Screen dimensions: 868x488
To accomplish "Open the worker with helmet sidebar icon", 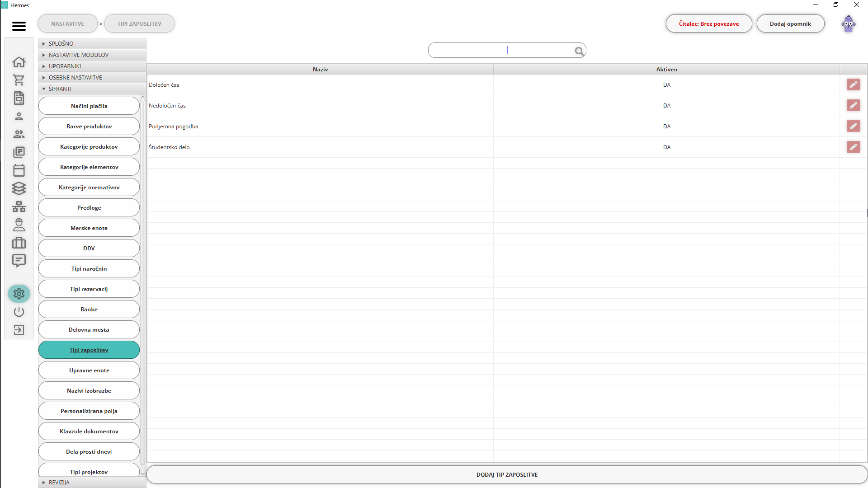I will pyautogui.click(x=19, y=225).
